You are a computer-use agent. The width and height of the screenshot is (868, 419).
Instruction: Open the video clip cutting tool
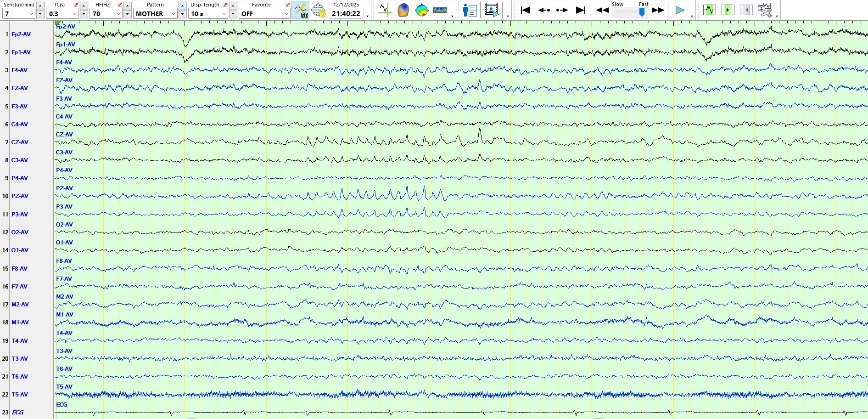(x=765, y=10)
